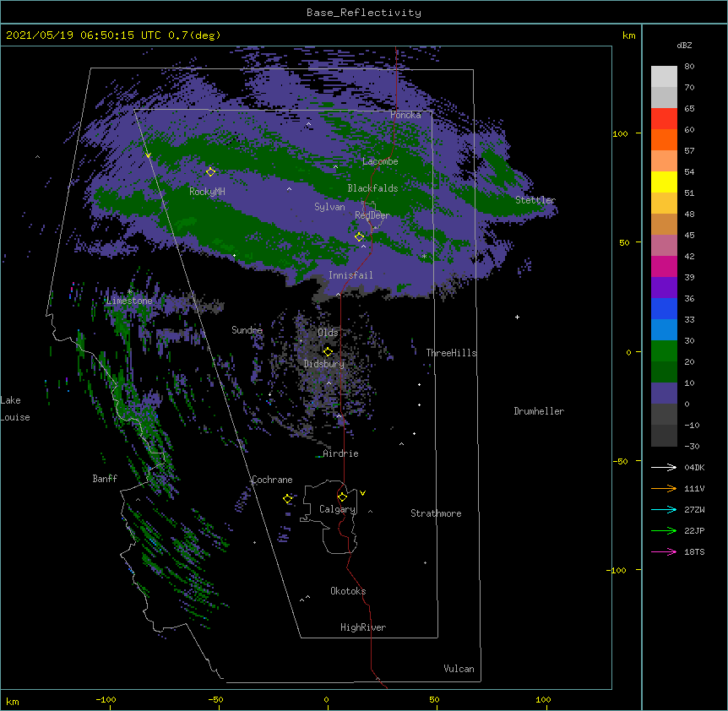Click the HighRiver label
The image size is (728, 711).
click(363, 627)
